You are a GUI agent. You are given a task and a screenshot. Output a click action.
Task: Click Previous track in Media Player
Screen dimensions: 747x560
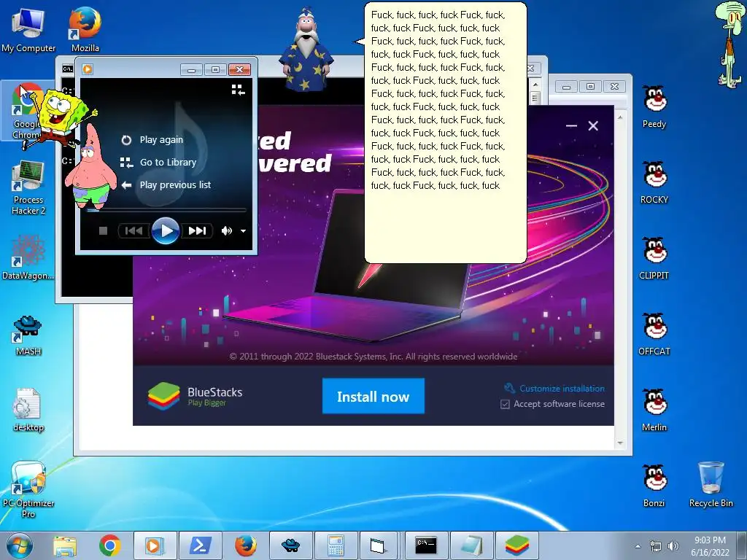[x=133, y=231]
